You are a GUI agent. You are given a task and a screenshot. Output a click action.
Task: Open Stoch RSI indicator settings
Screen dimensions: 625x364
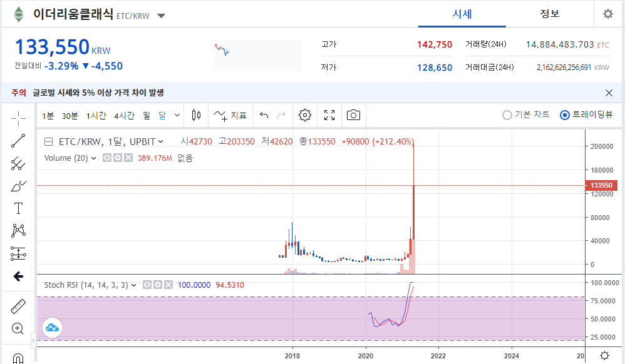pyautogui.click(x=158, y=285)
